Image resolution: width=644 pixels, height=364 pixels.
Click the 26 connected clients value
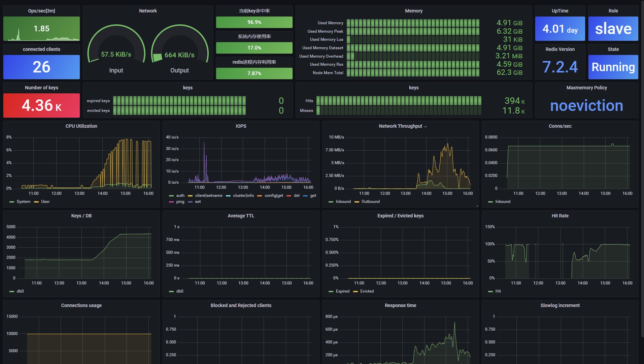pos(41,67)
